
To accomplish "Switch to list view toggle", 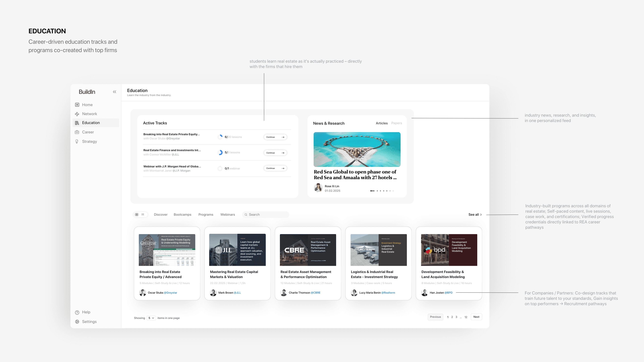I will [x=143, y=215].
